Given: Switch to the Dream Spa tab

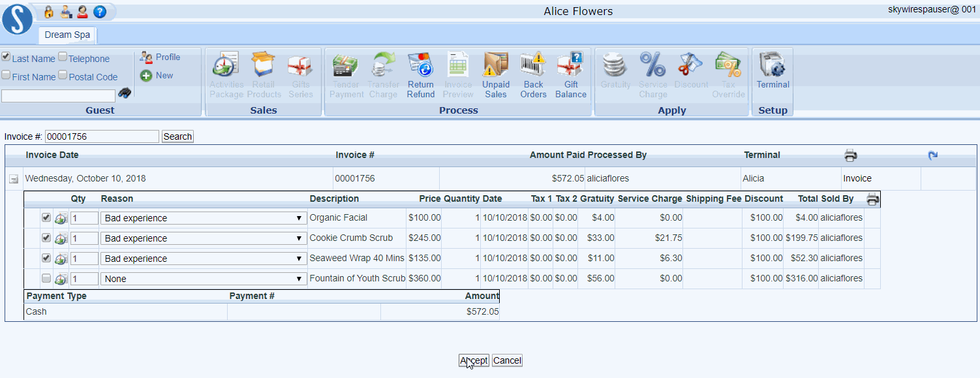Looking at the screenshot, I should pos(66,35).
